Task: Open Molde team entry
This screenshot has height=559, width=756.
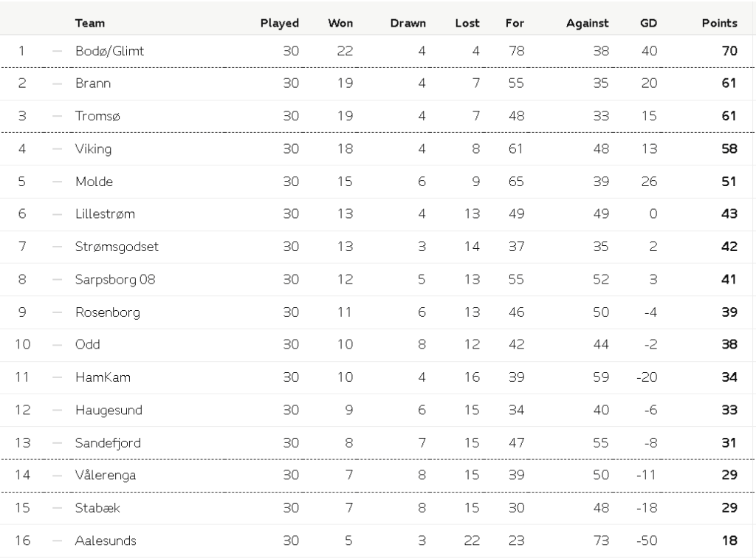Action: coord(94,181)
